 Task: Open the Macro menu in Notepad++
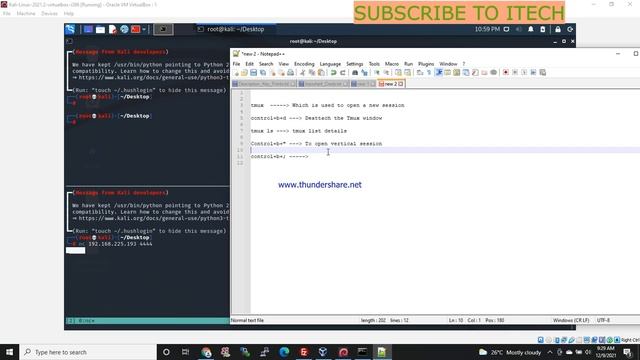(x=391, y=64)
